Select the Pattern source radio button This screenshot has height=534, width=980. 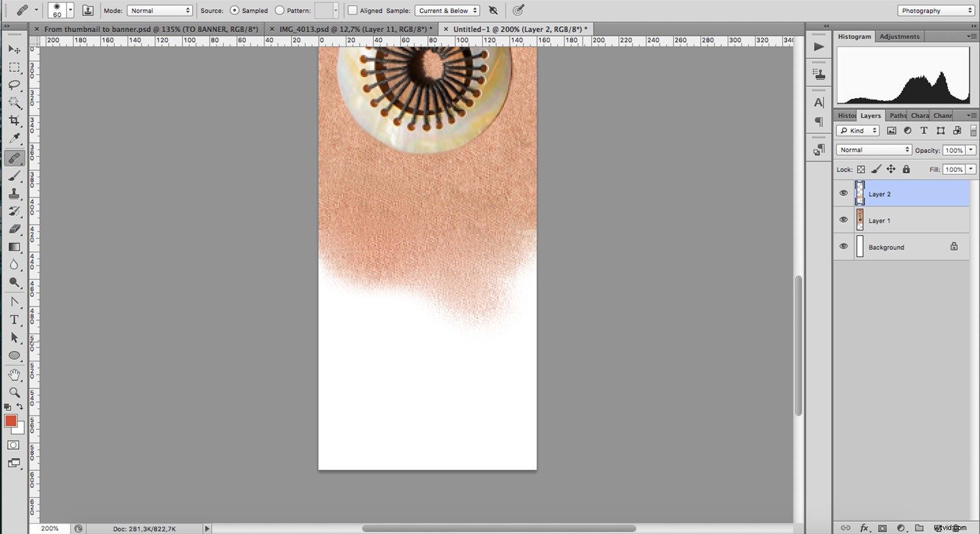click(x=279, y=10)
